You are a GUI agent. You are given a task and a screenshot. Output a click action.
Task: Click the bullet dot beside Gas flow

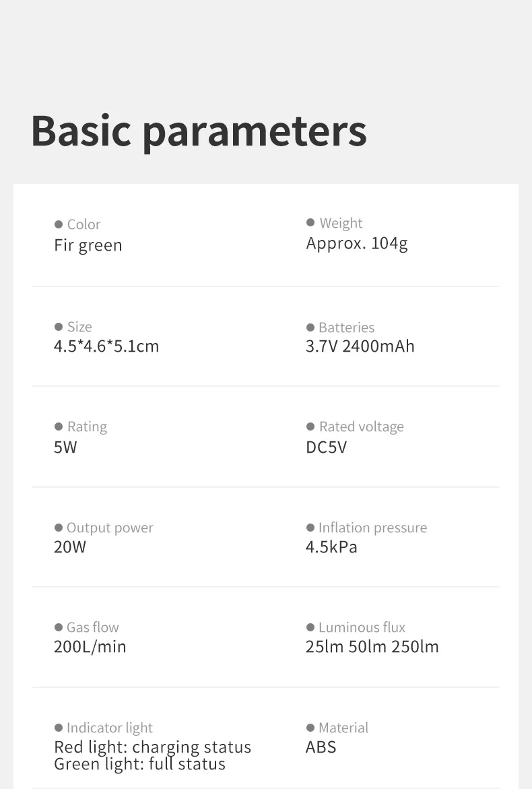(x=59, y=627)
